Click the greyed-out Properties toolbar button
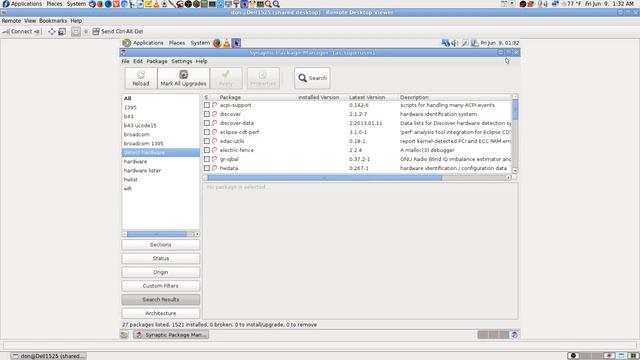Viewport: 640px width, 360px height. coord(263,78)
